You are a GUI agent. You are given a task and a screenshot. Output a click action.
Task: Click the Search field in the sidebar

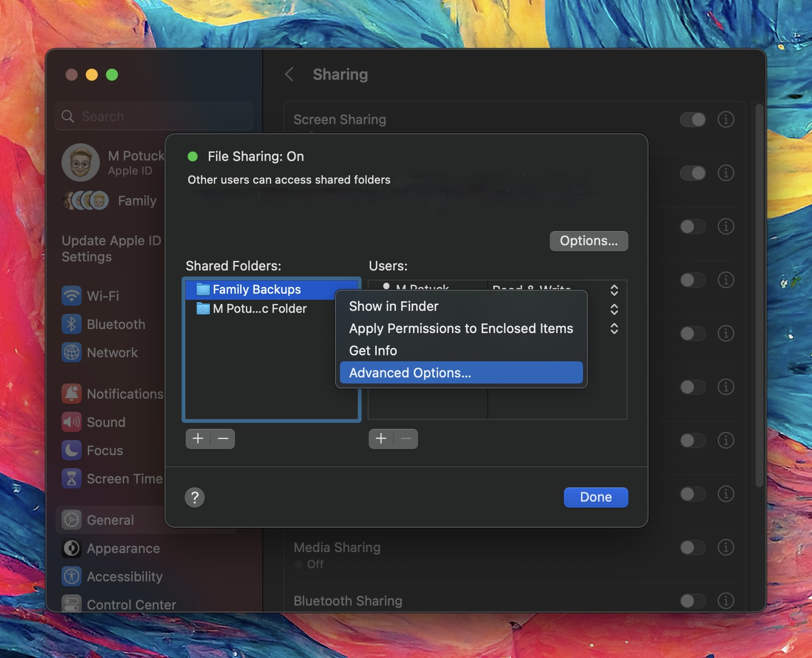tap(153, 116)
